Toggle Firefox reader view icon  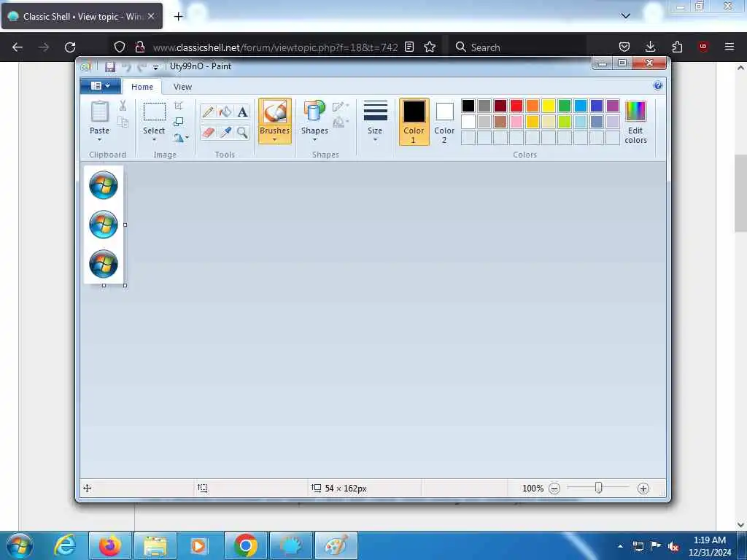click(x=409, y=47)
